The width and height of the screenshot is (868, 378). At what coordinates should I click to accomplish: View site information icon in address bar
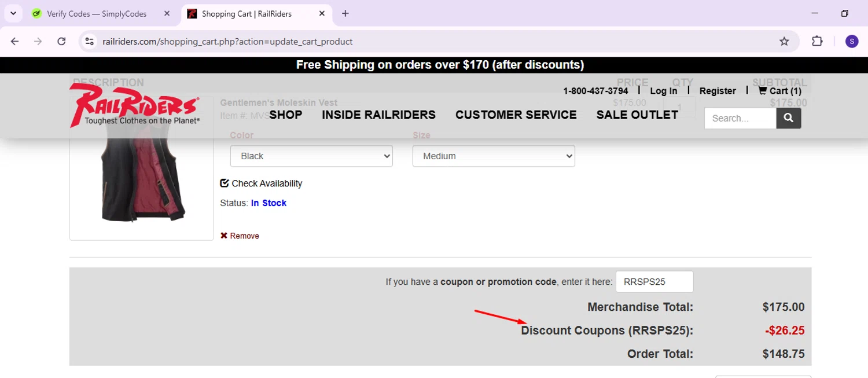89,41
